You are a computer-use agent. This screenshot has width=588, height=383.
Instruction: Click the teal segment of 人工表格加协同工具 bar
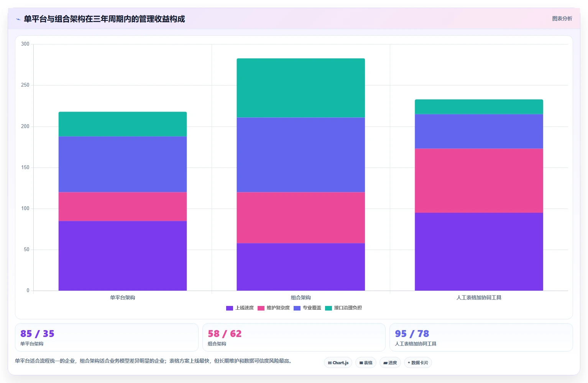(x=479, y=107)
